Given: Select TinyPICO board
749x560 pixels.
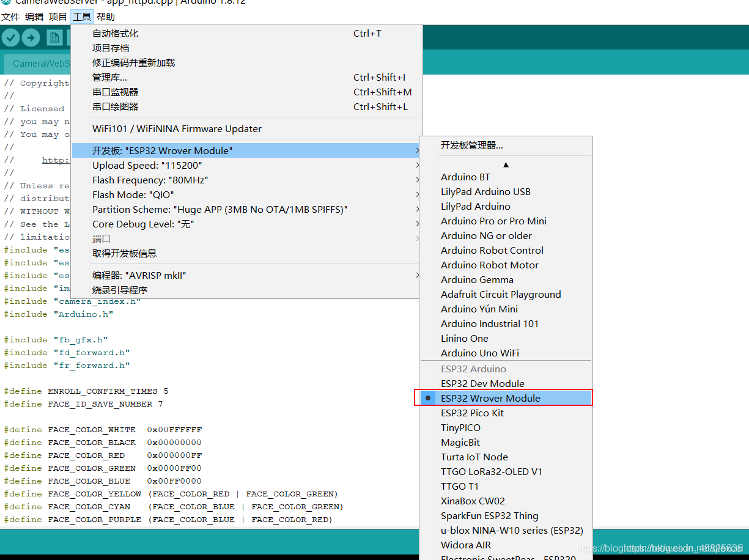Looking at the screenshot, I should click(x=506, y=428).
